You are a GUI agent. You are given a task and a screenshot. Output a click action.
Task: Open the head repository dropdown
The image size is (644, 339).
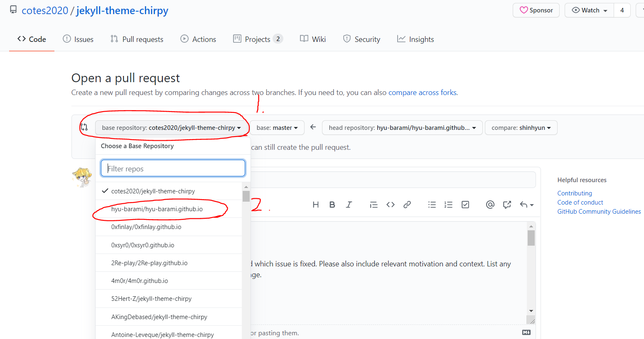coord(402,128)
